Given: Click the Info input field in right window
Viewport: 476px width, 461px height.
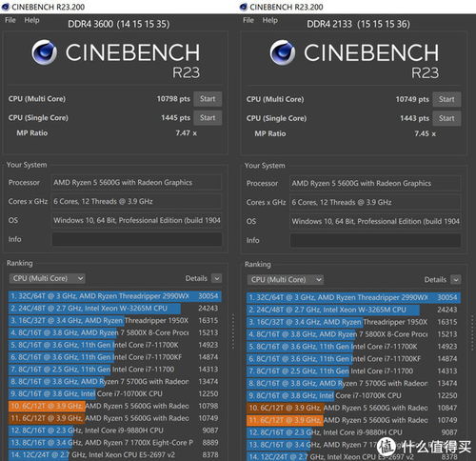Looking at the screenshot, I should click(375, 240).
